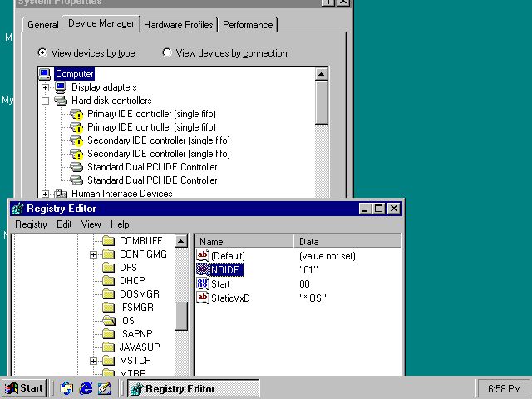Click scroll-up arrow in Device Manager list
Screen dimensions: 532x399
pyautogui.click(x=322, y=74)
